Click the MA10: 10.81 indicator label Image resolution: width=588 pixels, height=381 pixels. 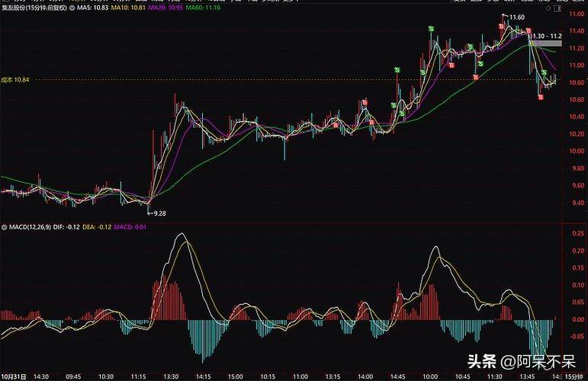pos(128,8)
